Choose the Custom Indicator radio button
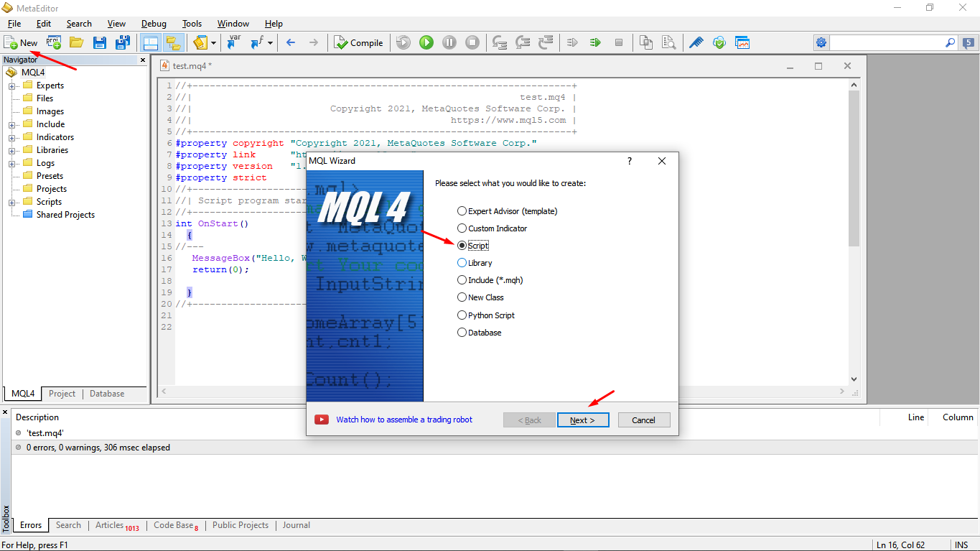 (462, 228)
